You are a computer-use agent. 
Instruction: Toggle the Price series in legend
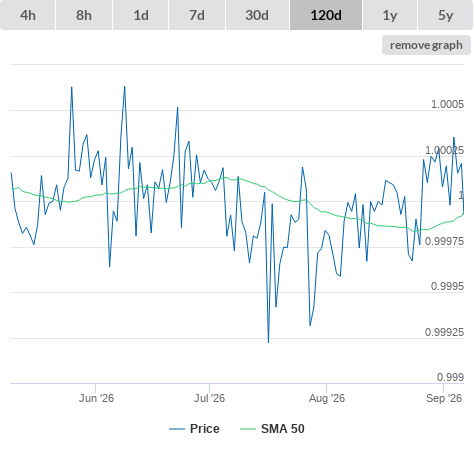point(205,429)
